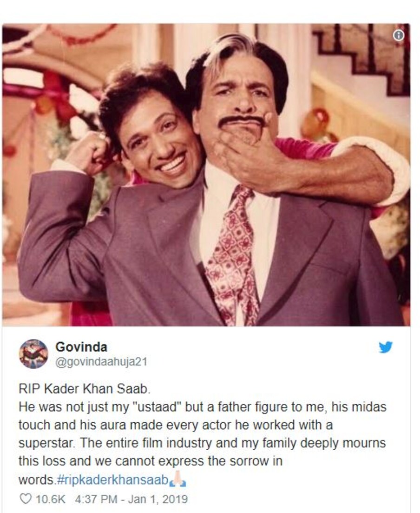The height and width of the screenshot is (513, 420).
Task: Open the embedded tweet photo
Action: (x=206, y=175)
